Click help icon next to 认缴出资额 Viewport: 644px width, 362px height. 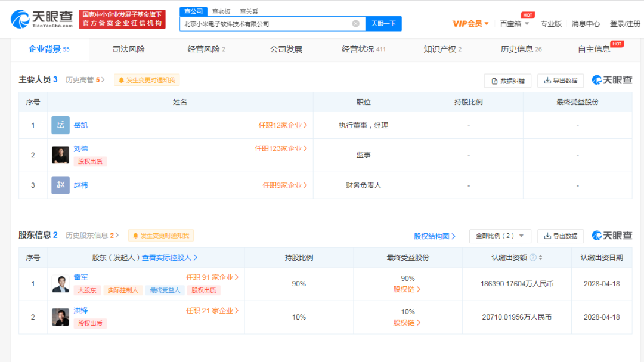point(533,258)
